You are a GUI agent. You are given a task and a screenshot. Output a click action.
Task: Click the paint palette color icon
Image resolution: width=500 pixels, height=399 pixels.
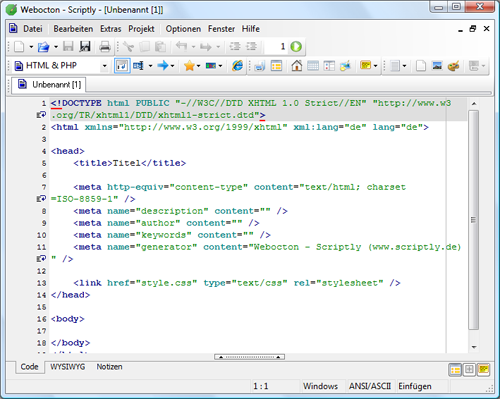pyautogui.click(x=453, y=66)
